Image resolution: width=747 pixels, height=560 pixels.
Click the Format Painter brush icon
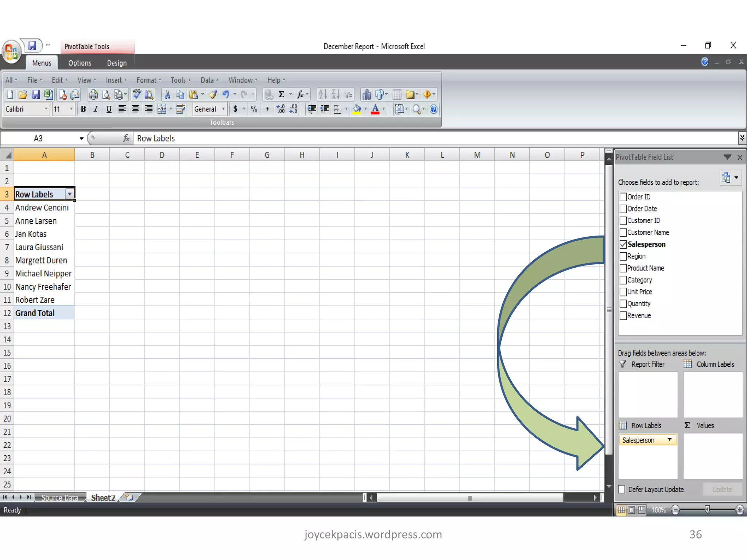tap(213, 95)
